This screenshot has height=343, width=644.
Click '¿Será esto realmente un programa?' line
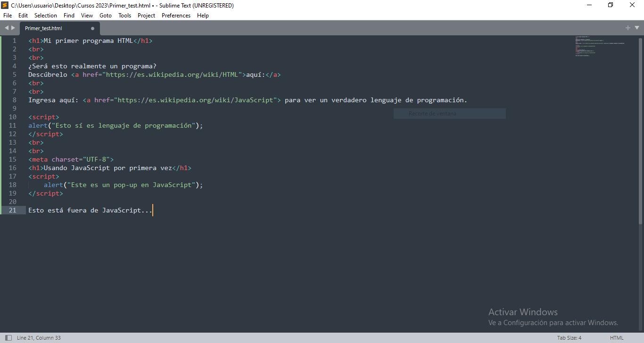coord(92,66)
